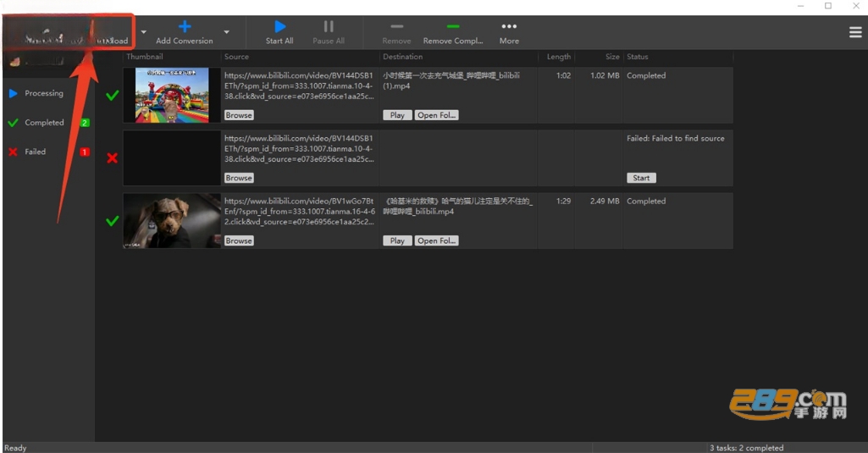Click the dog with glasses video thumbnail

coord(172,220)
